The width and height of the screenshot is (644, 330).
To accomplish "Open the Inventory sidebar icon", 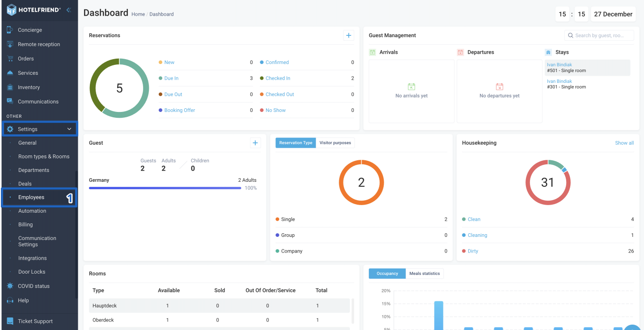I will click(x=10, y=87).
